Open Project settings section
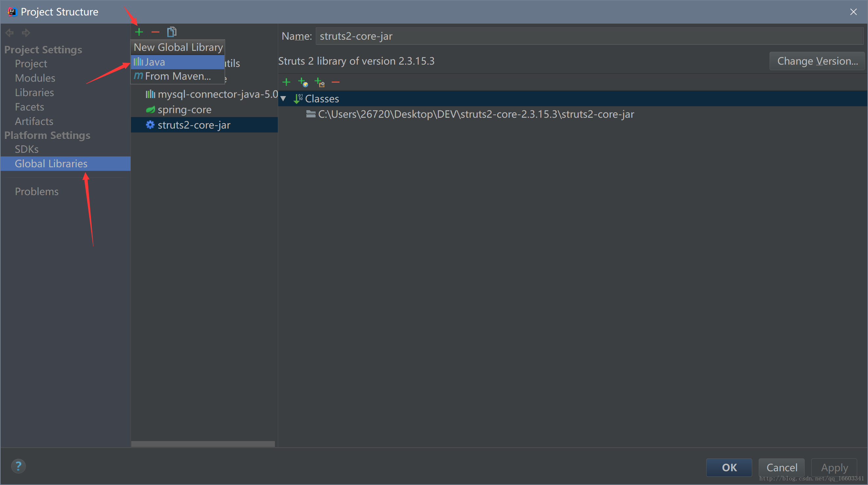 pos(31,64)
